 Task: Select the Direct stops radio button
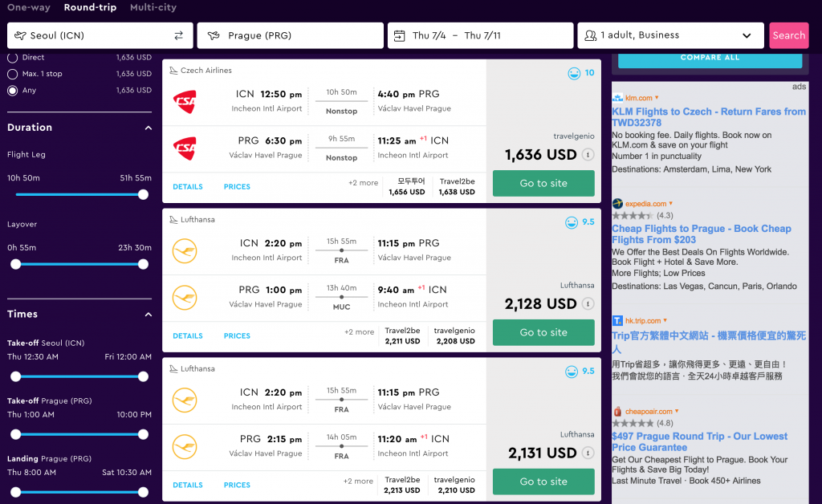13,58
